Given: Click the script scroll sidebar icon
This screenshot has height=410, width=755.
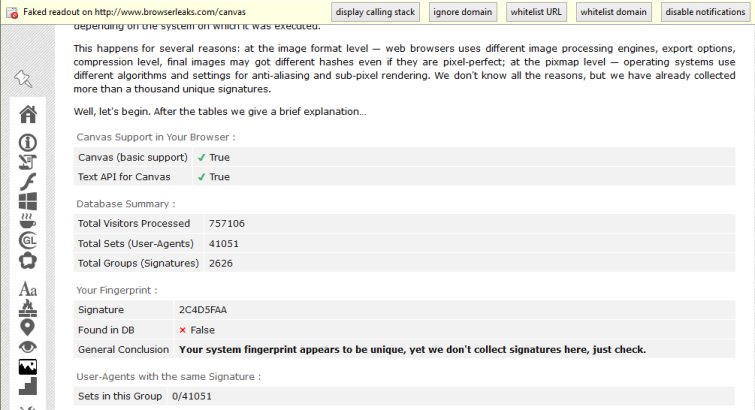Looking at the screenshot, I should point(27,162).
